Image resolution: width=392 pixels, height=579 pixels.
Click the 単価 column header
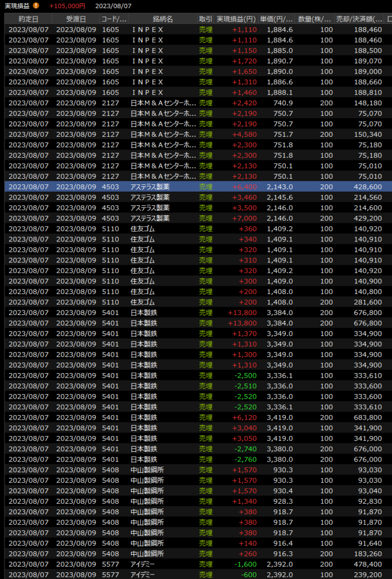[277, 19]
